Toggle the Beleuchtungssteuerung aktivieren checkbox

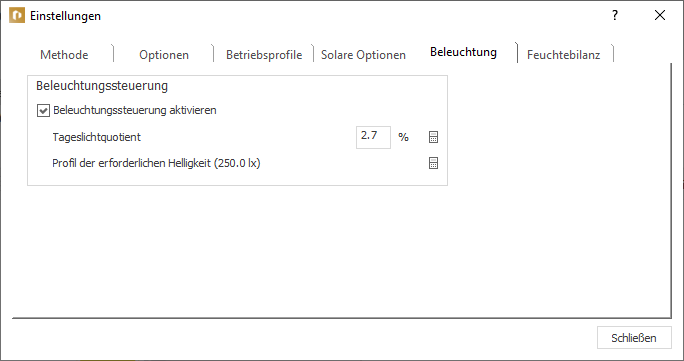click(x=43, y=111)
